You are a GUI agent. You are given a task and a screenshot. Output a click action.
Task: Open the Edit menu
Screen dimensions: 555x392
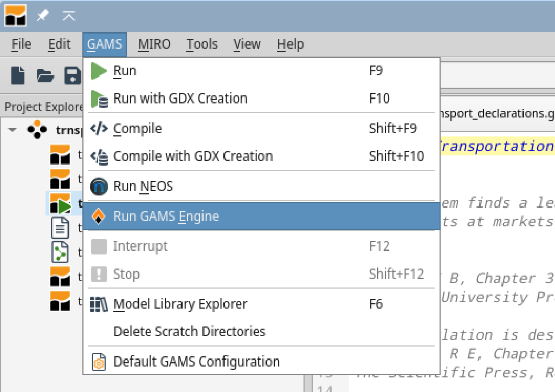(59, 44)
